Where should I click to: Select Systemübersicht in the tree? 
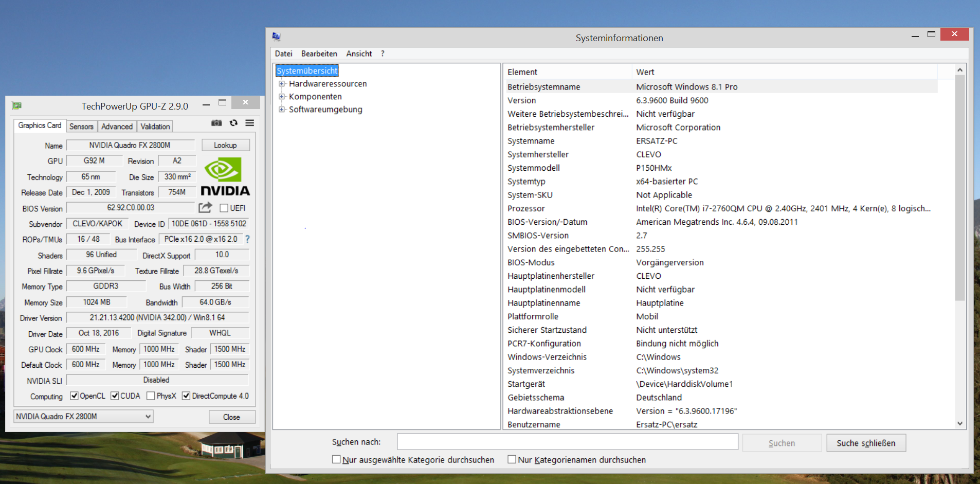(307, 70)
